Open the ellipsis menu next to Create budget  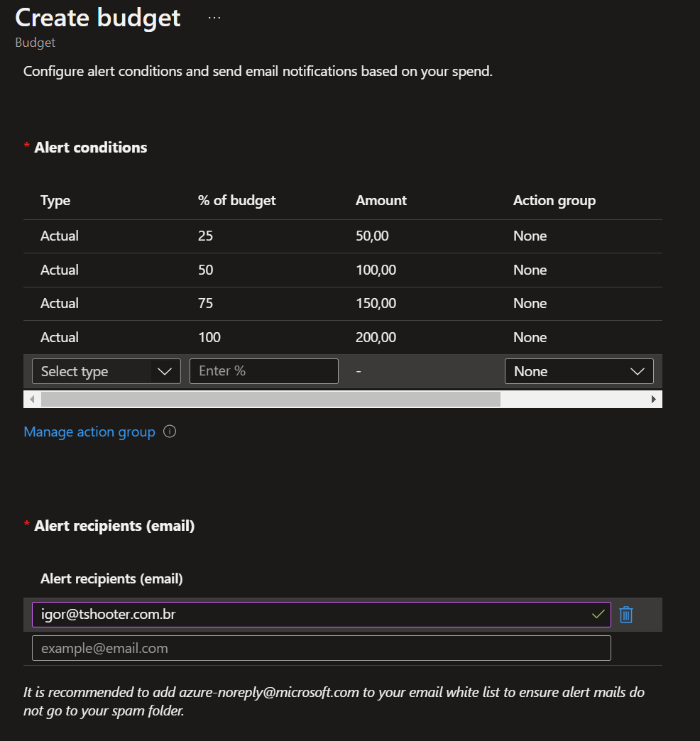[x=214, y=18]
